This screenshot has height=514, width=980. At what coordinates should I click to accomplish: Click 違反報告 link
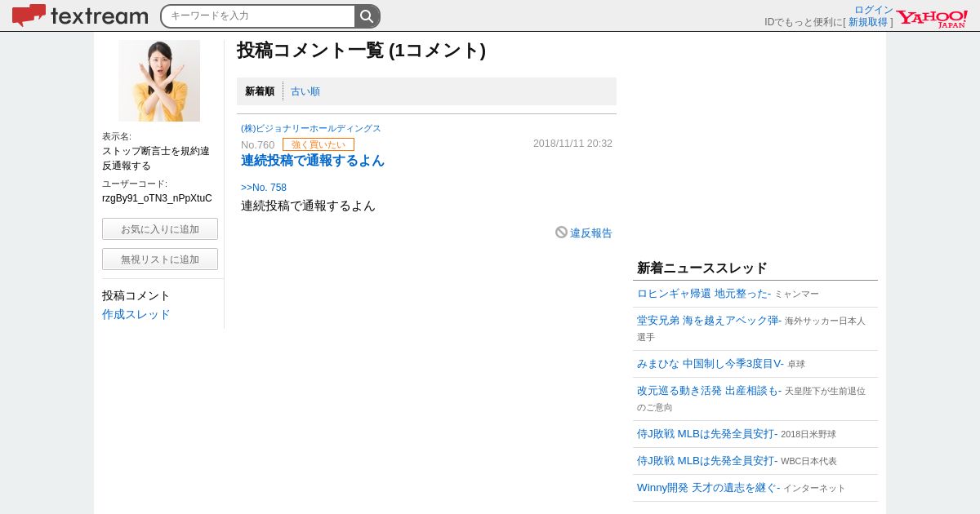tap(591, 233)
